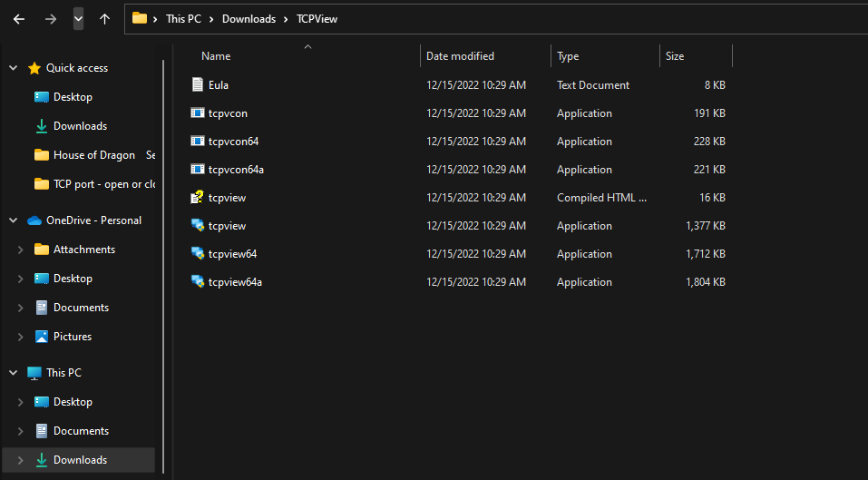868x480 pixels.
Task: Select 'TCPView' in the address breadcrumb
Action: click(x=317, y=19)
